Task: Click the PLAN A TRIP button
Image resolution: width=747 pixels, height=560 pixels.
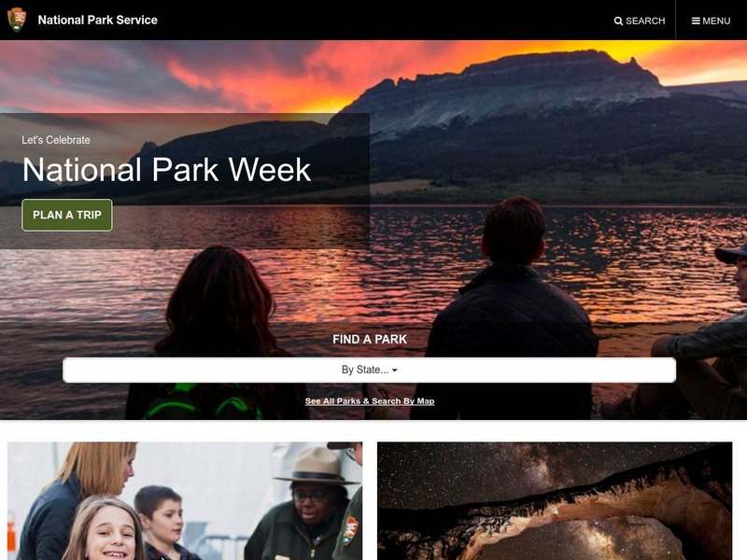Action: coord(67,215)
